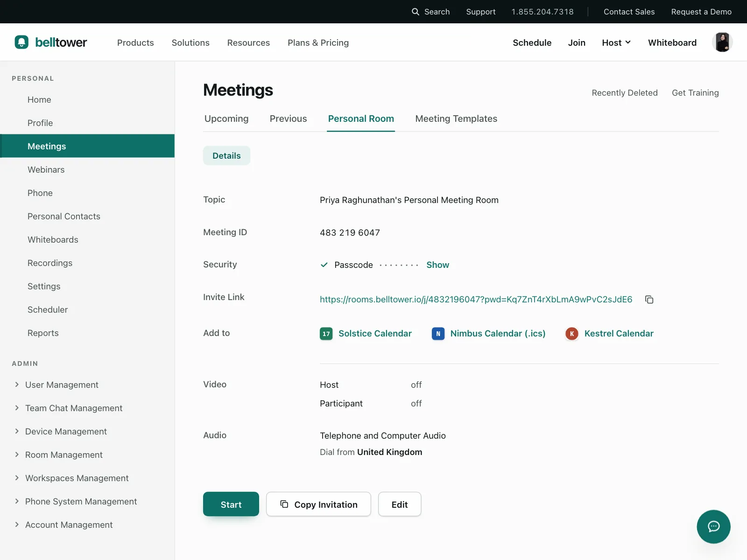The width and height of the screenshot is (747, 560).
Task: Open Profile in the sidebar
Action: click(87, 123)
